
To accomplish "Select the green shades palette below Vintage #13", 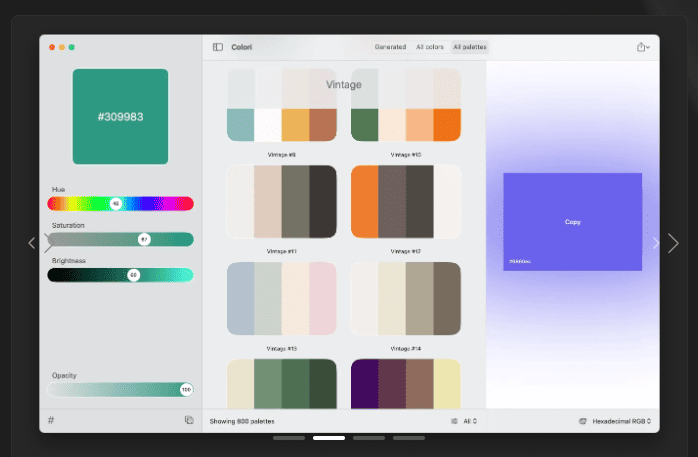I will point(282,384).
